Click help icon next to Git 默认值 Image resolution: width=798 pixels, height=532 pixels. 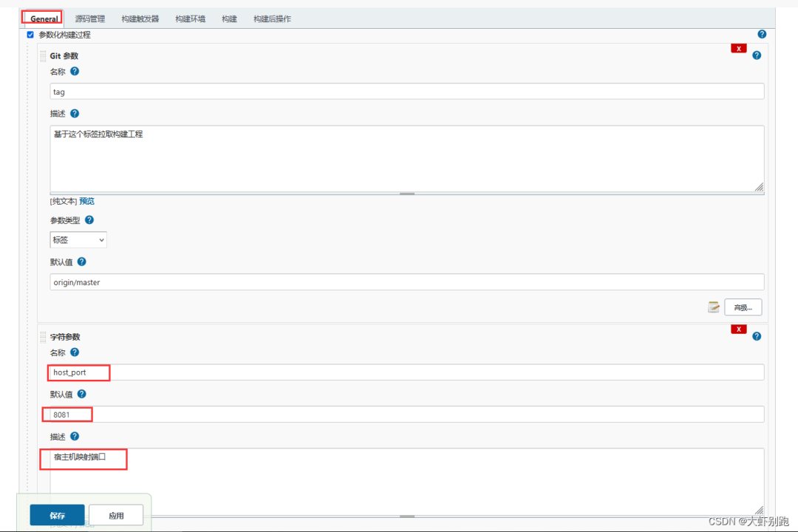[81, 262]
